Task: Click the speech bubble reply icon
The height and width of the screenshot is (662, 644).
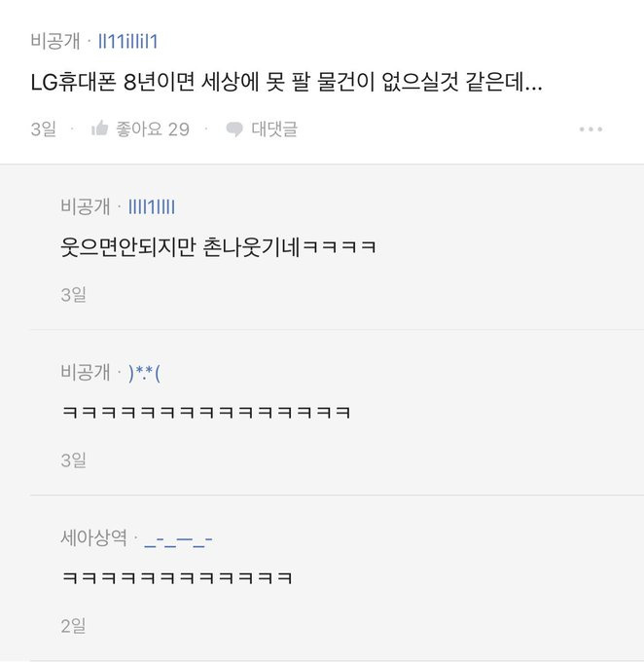Action: pyautogui.click(x=233, y=129)
